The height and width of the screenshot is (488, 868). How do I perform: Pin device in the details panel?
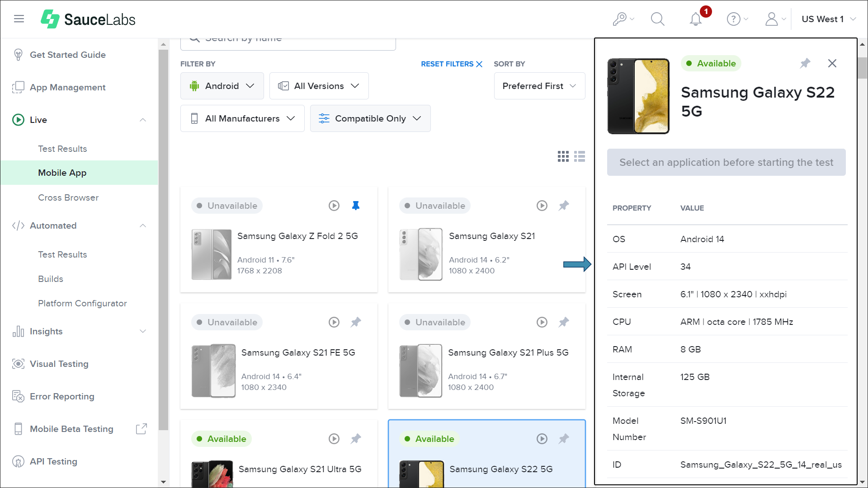805,63
